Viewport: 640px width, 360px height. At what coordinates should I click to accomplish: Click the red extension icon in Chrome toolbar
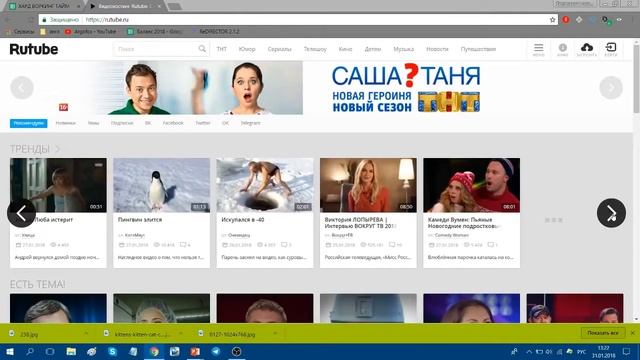(x=566, y=20)
